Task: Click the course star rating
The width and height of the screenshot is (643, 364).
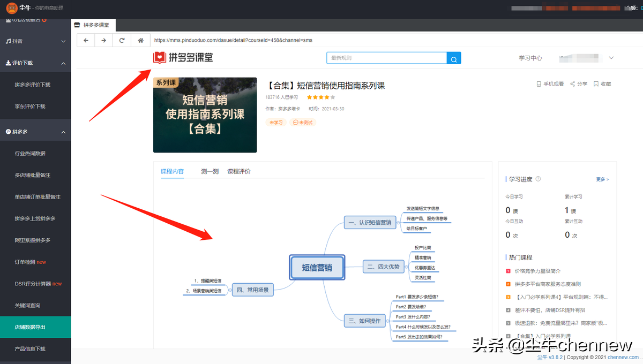Action: coord(321,97)
